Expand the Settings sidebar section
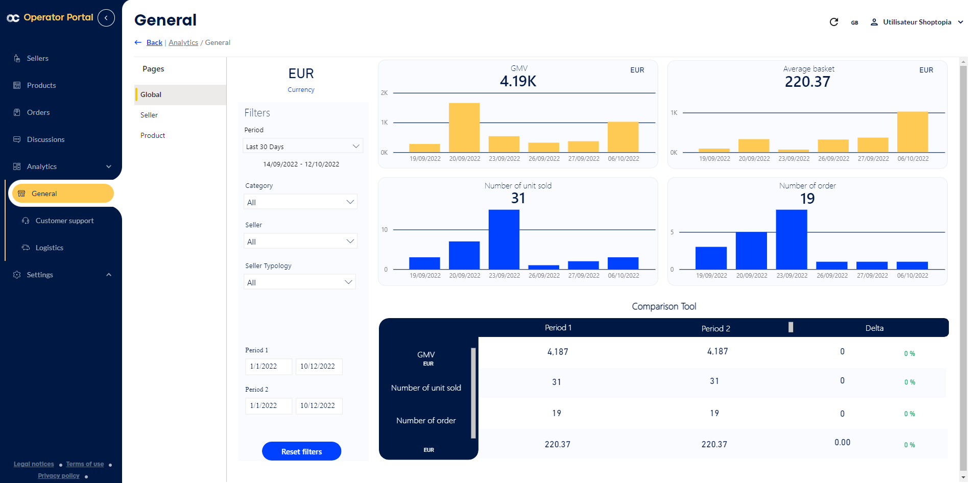980x483 pixels. 108,274
